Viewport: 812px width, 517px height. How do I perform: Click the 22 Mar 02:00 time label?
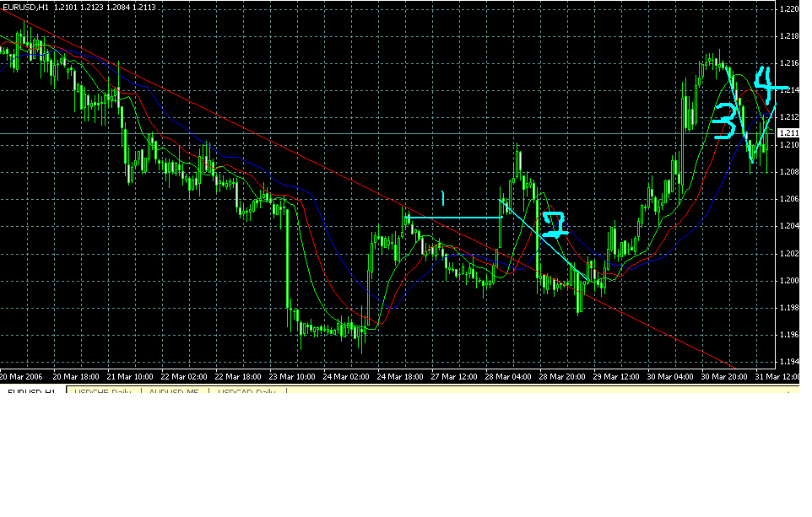[x=184, y=377]
